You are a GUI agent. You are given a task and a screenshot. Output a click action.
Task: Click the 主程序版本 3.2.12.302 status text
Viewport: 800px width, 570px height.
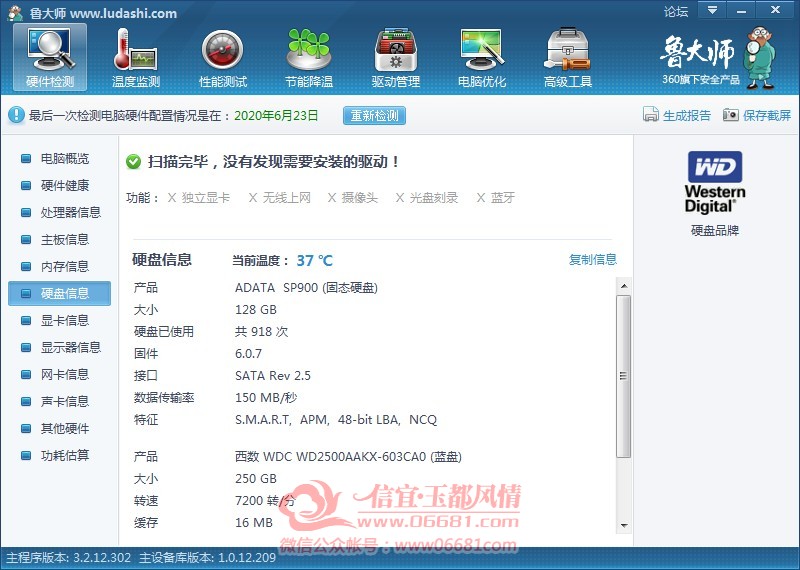[x=69, y=558]
